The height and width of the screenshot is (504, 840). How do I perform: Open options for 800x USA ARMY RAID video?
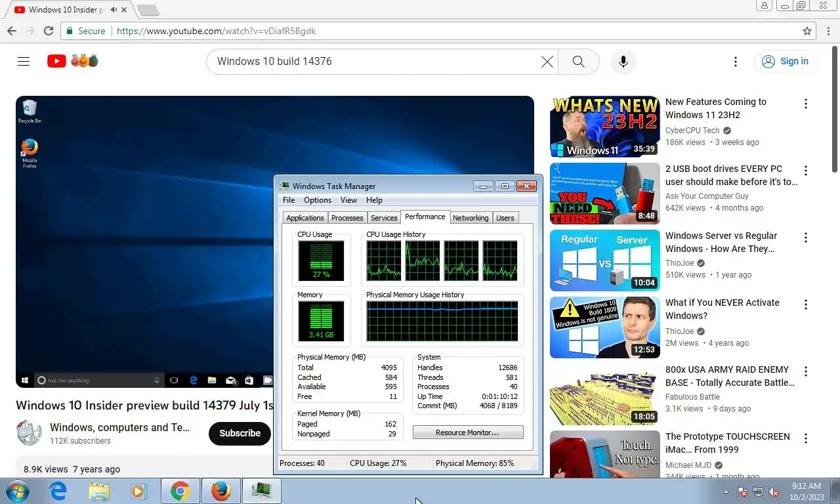pyautogui.click(x=806, y=371)
